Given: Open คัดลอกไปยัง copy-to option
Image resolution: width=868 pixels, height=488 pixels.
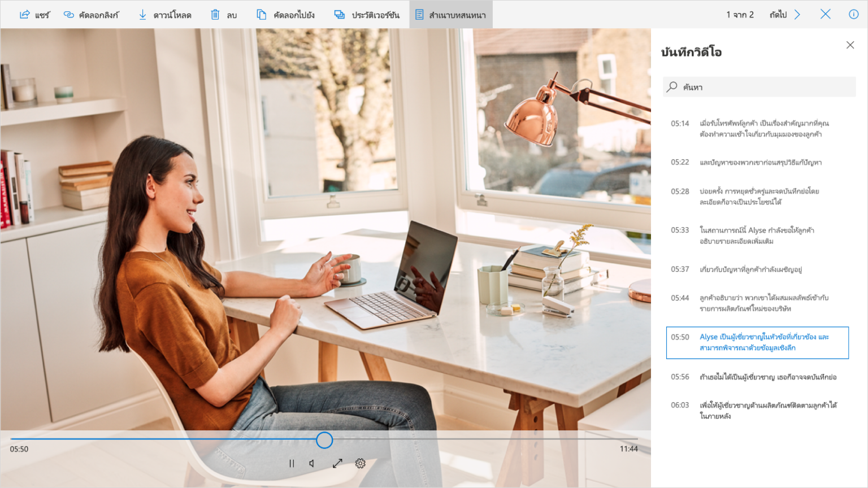Looking at the screenshot, I should pyautogui.click(x=285, y=15).
